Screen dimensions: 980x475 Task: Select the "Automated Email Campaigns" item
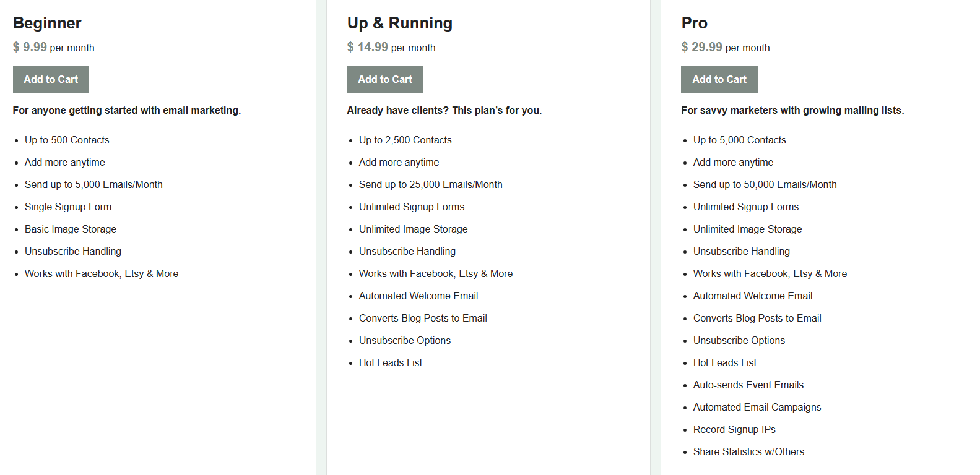[757, 408]
